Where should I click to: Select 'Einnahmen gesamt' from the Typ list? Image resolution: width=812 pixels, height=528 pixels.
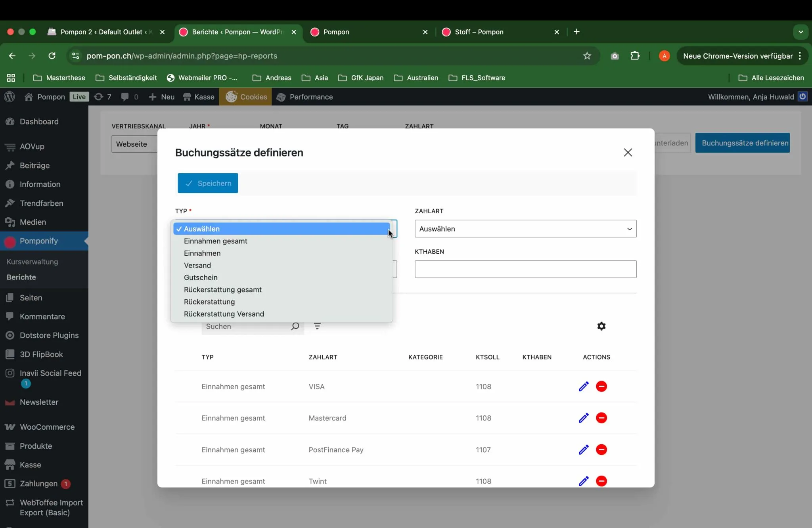pos(215,241)
